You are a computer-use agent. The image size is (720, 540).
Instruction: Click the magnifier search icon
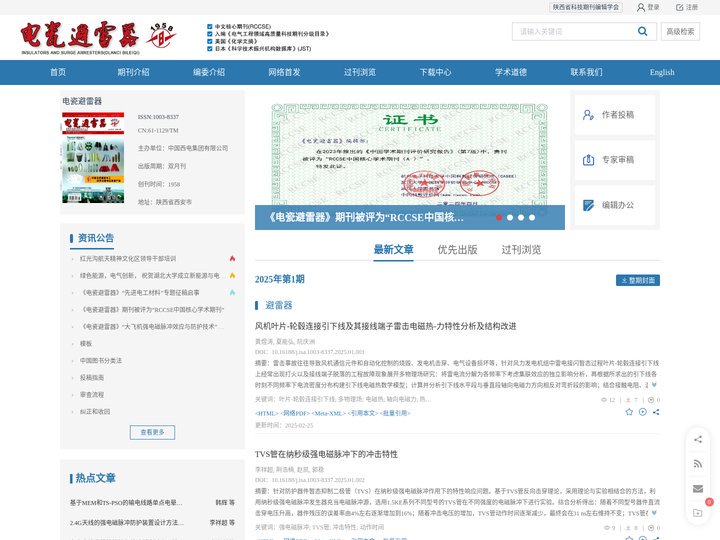click(x=642, y=31)
